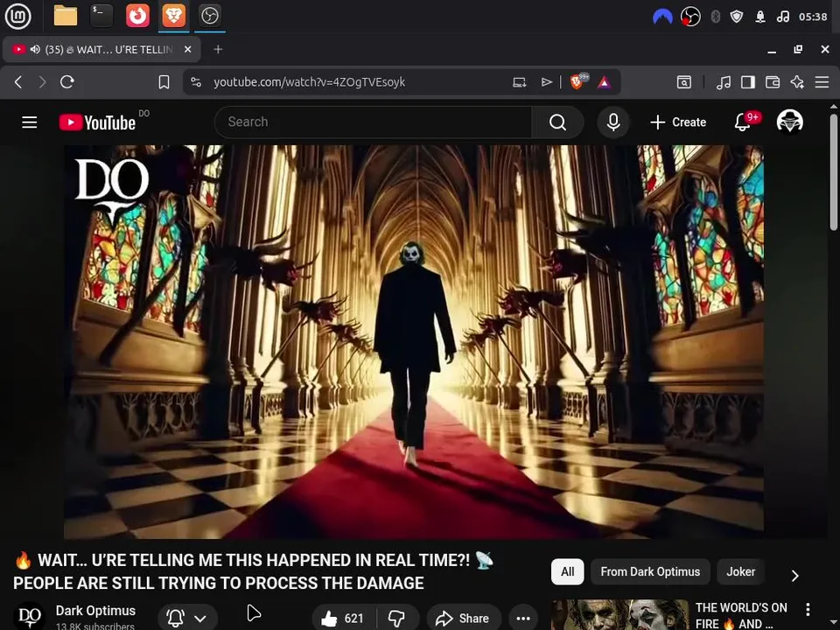Submit search with magnifier button
This screenshot has width=840, height=630.
click(x=557, y=122)
